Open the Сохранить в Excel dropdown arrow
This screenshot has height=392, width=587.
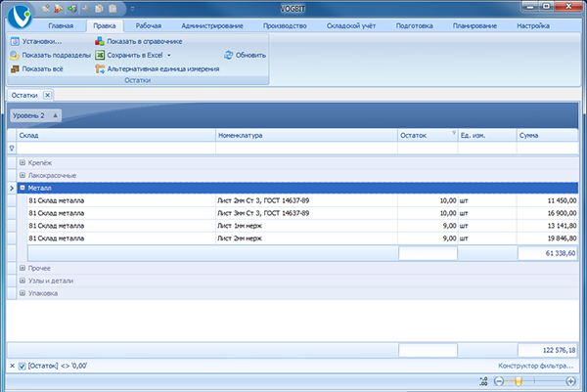tap(168, 56)
